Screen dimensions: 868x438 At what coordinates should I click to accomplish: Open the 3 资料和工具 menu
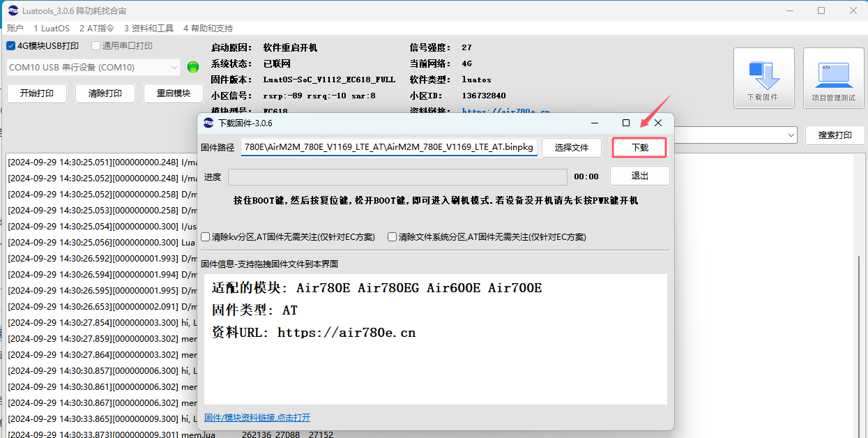[149, 29]
